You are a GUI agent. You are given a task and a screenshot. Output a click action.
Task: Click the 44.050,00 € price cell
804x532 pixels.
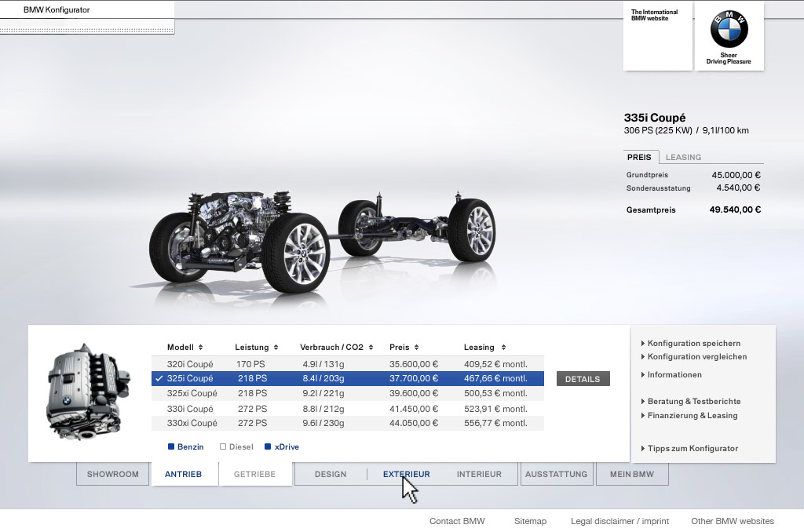point(414,424)
